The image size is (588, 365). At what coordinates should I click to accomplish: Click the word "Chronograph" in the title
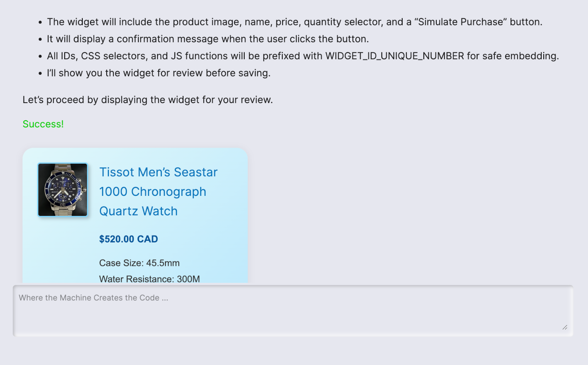(169, 192)
